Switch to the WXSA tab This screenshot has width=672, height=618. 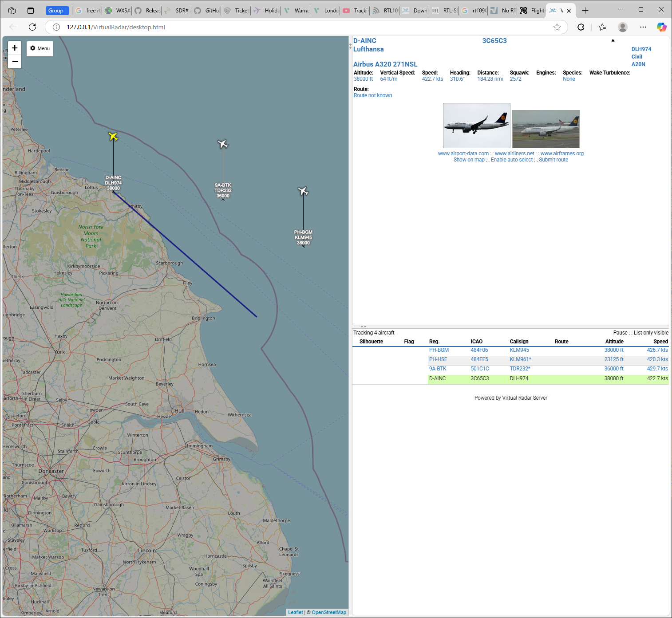pos(118,10)
